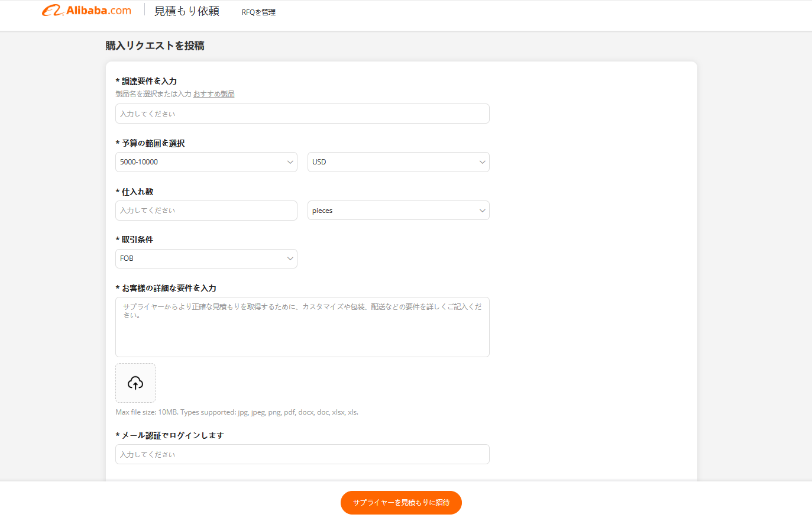Open the RFQを管理 menu item

click(x=258, y=12)
